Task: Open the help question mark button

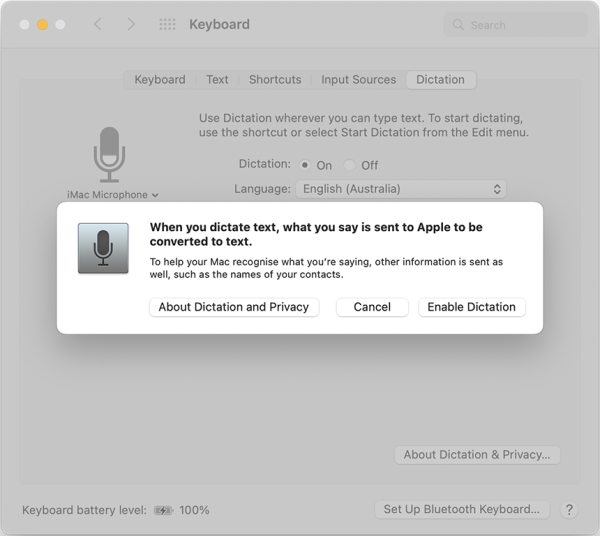Action: click(569, 510)
